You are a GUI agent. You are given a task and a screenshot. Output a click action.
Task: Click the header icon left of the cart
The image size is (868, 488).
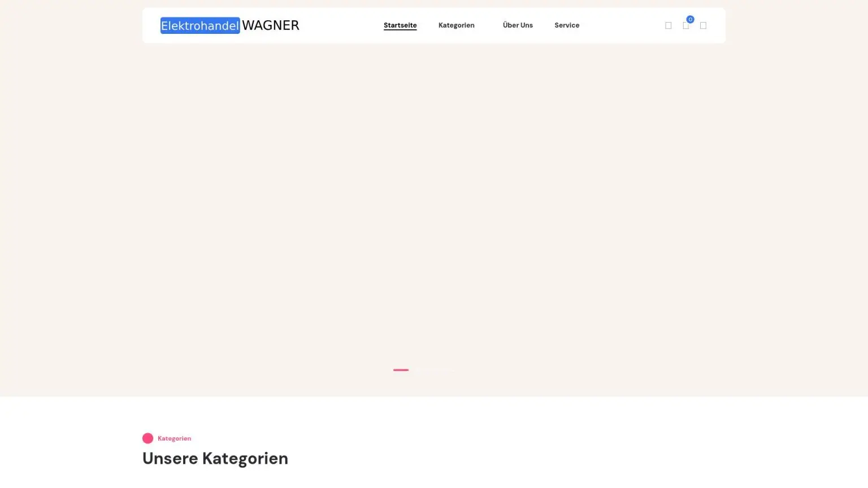(668, 25)
